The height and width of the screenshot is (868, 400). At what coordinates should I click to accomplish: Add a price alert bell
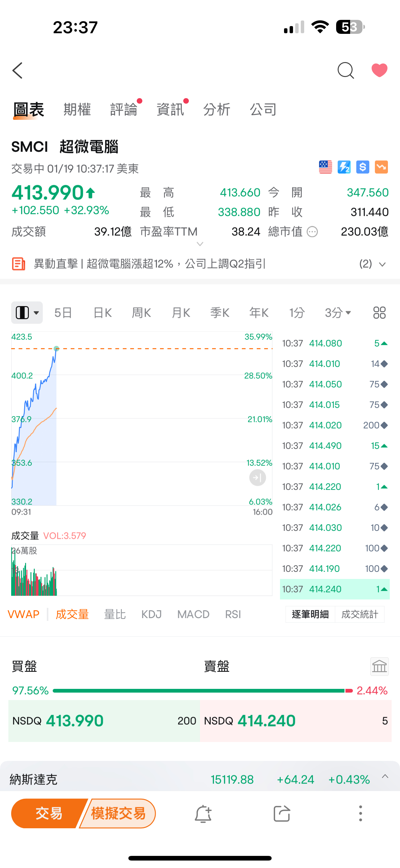point(203,814)
